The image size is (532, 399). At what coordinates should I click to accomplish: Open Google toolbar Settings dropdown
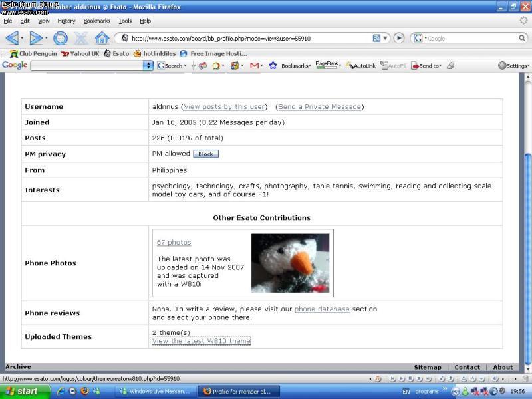tap(513, 66)
